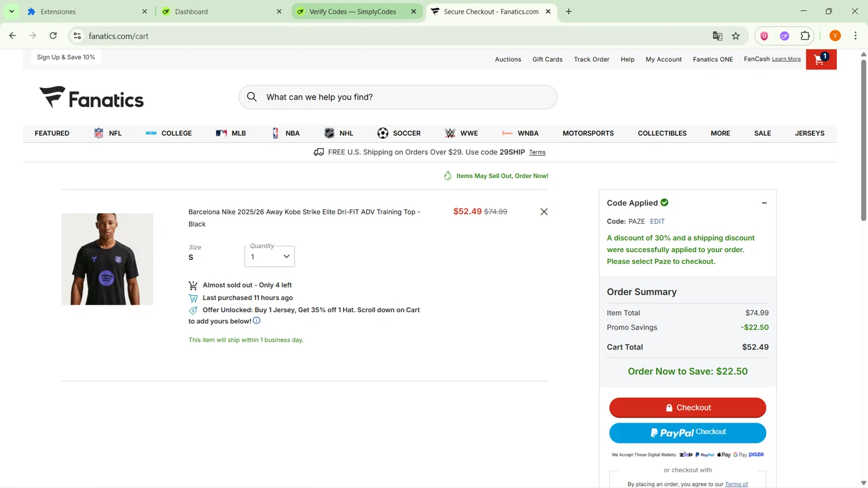The height and width of the screenshot is (488, 868).
Task: Click FanCash Learn More link
Action: click(x=786, y=59)
